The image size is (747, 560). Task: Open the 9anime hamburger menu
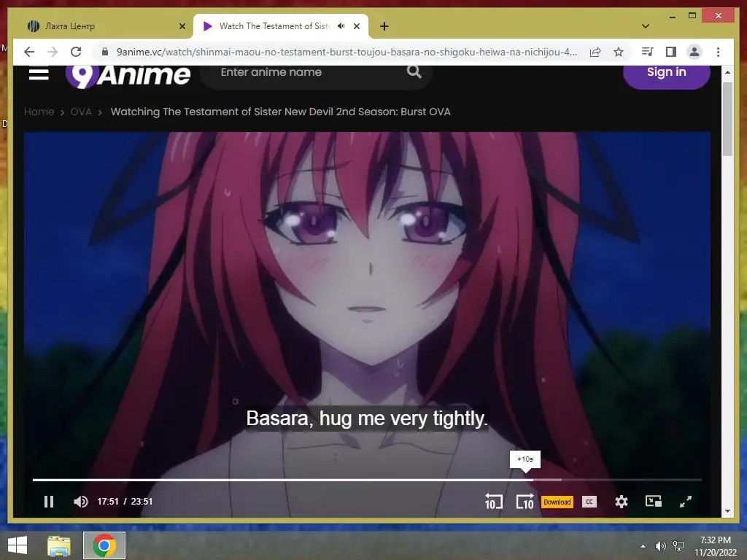click(39, 72)
